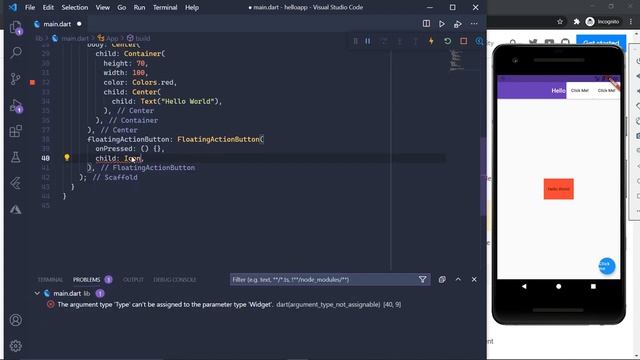Viewport: 640px width, 360px height.
Task: Open the Edit menu
Action: [48, 7]
